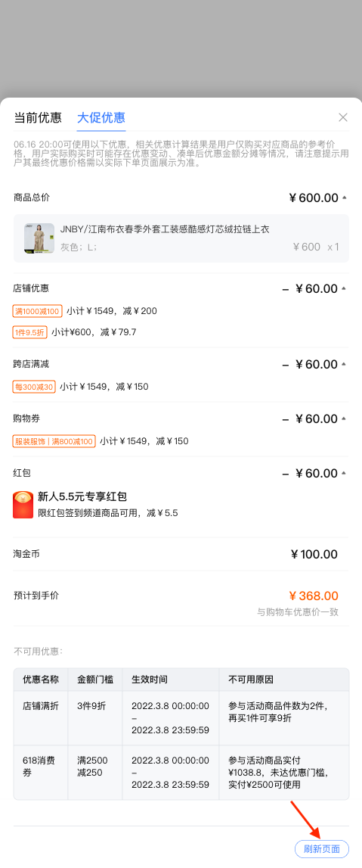Select the 店铺满折 row in unavailable table
Screen dimensions: 362x868
coord(181,718)
